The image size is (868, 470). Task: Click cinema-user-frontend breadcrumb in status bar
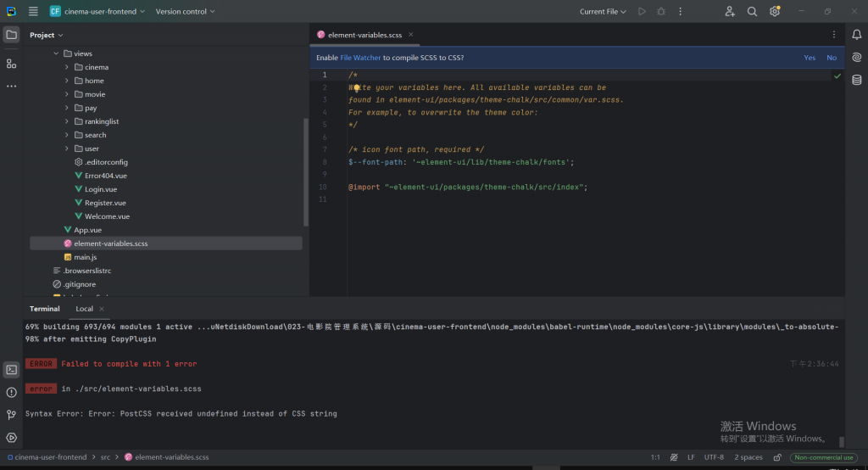click(47, 457)
